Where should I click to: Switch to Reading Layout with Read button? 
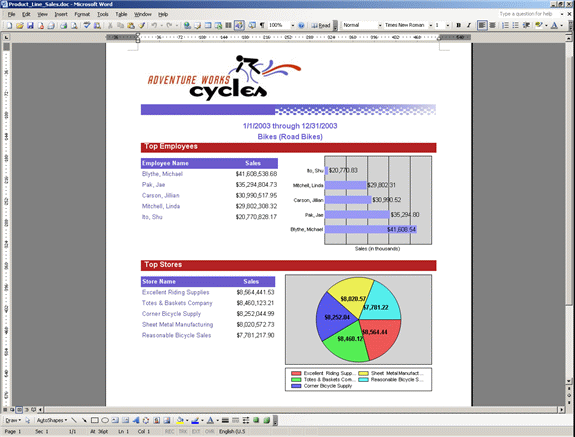321,25
